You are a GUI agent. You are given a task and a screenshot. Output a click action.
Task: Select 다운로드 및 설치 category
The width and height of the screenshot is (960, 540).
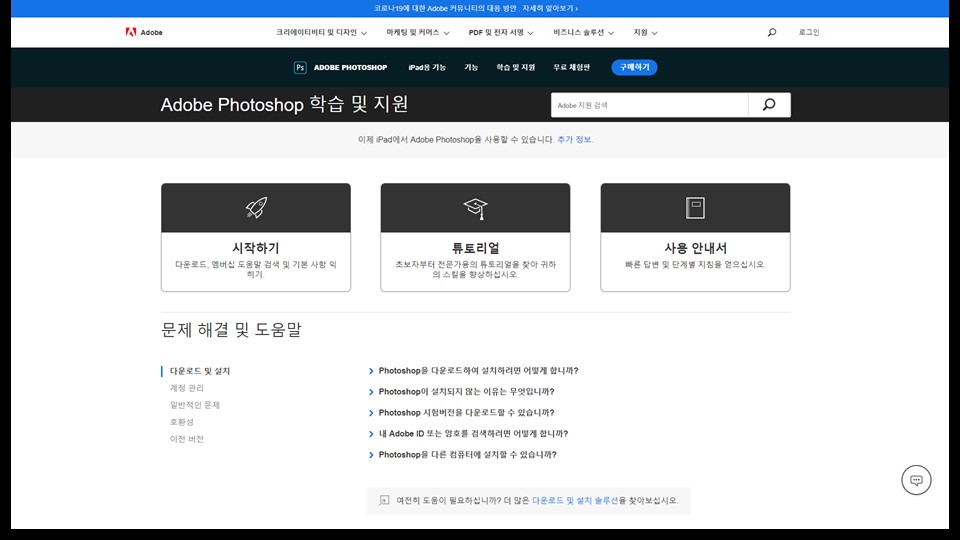coord(200,371)
